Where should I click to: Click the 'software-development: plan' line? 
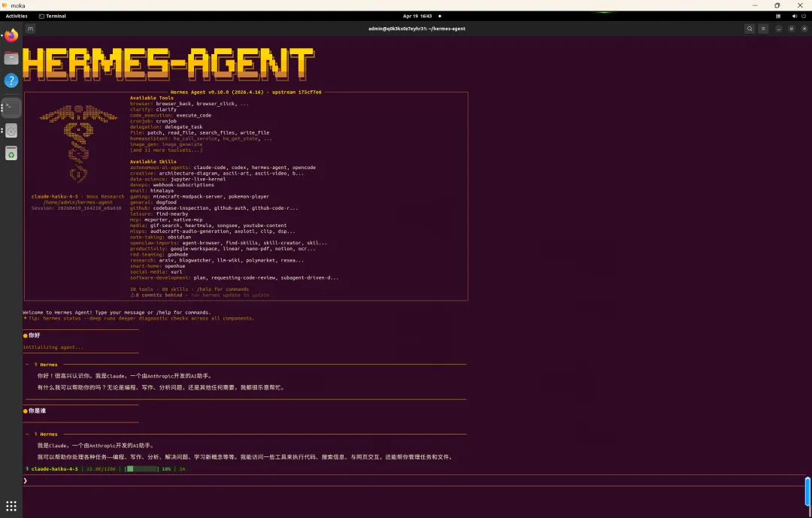(x=234, y=277)
